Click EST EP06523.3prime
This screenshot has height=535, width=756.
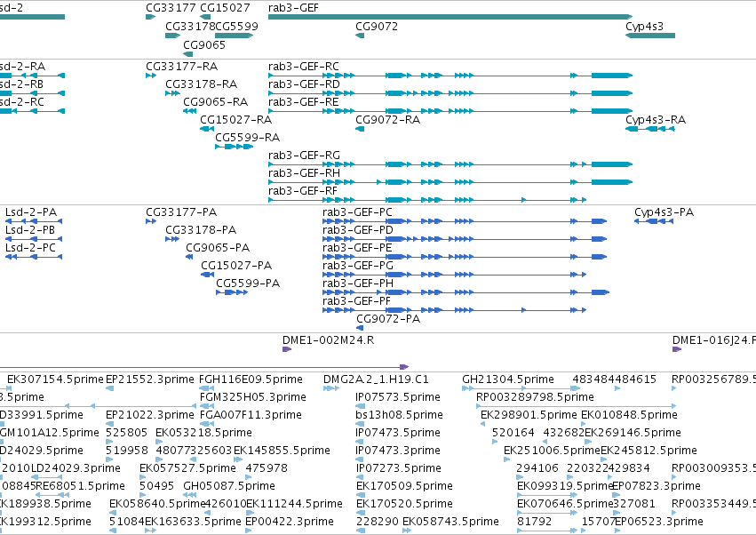(x=658, y=522)
